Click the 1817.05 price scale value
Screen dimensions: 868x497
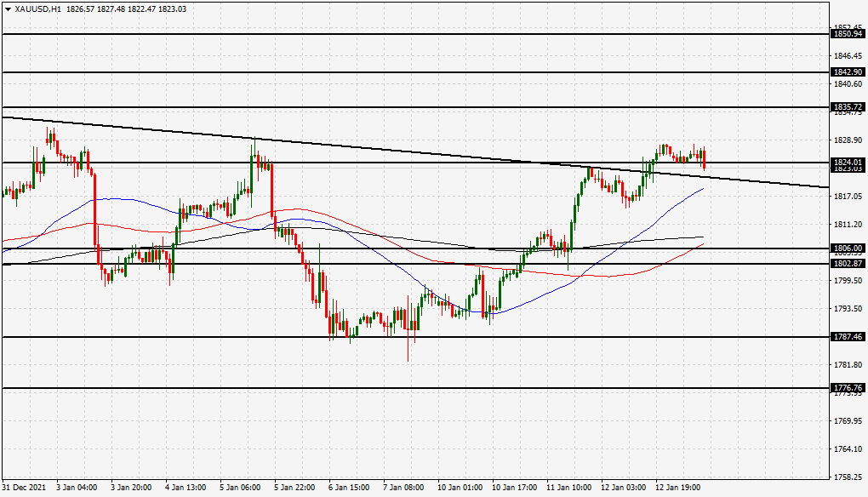[848, 197]
